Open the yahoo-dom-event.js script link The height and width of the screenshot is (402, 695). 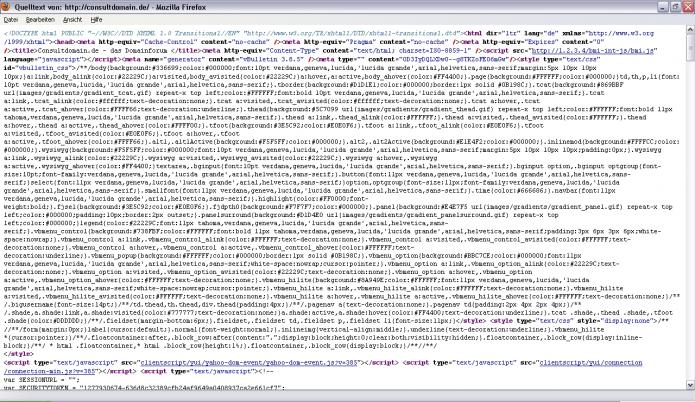tap(249, 363)
